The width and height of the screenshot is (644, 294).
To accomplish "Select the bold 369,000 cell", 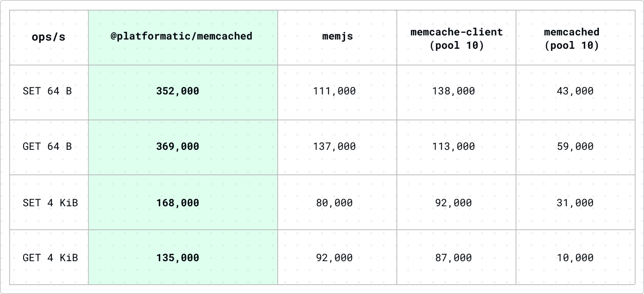I will tap(183, 147).
